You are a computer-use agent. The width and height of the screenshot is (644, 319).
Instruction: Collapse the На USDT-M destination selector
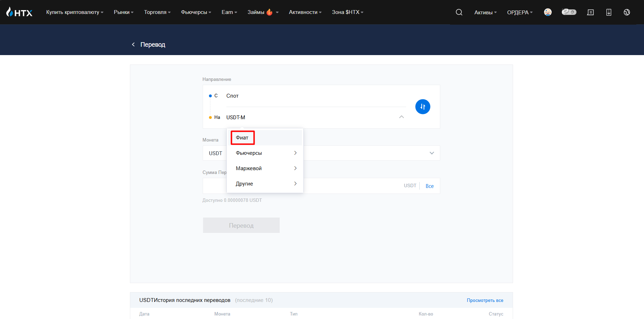pos(402,117)
